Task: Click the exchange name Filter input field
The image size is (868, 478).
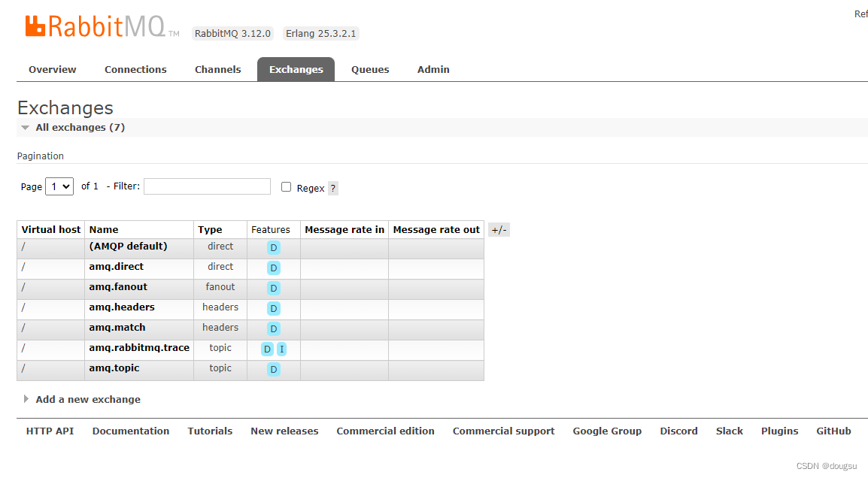Action: click(207, 186)
